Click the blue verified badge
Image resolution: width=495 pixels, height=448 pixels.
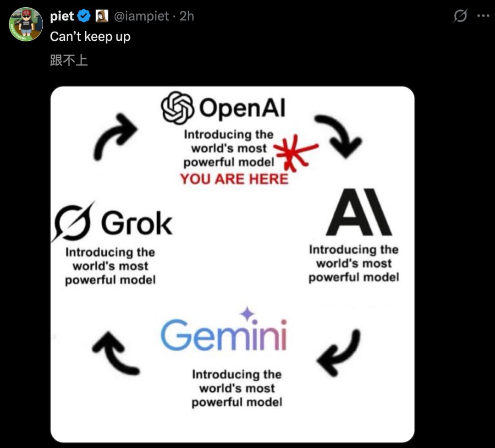tap(84, 16)
